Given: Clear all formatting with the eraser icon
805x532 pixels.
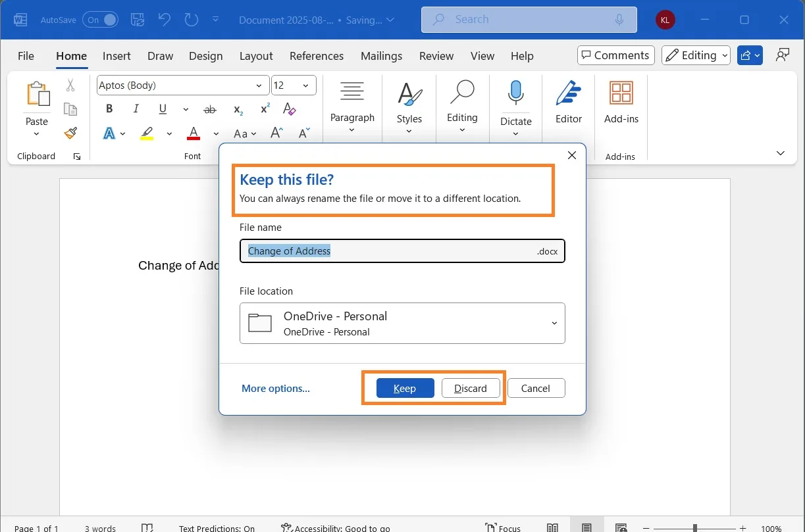Looking at the screenshot, I should 290,109.
